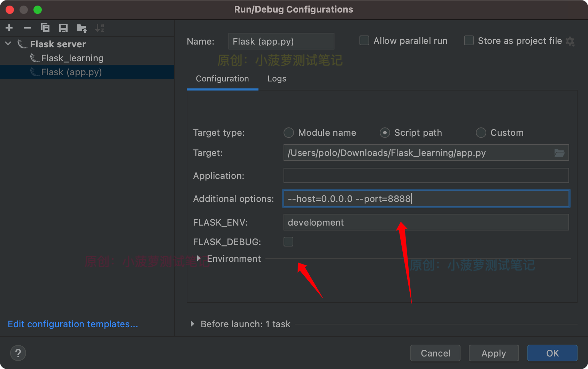Open the help question mark
The width and height of the screenshot is (588, 369).
(18, 353)
